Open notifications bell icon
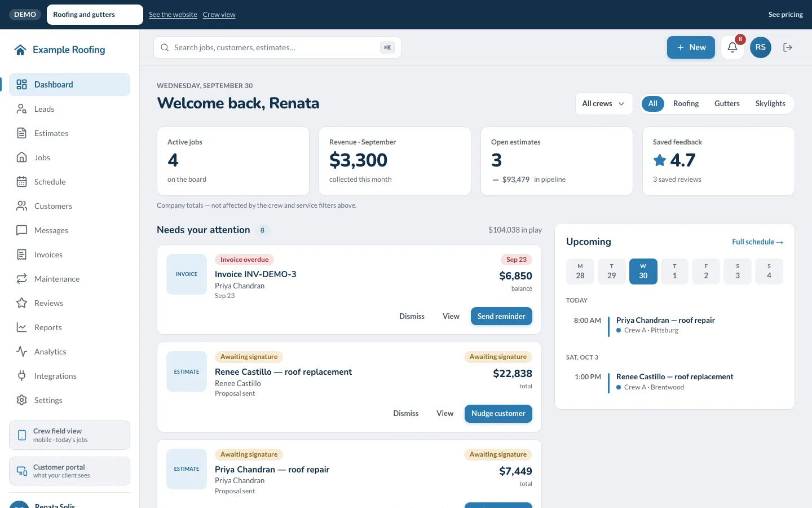Image resolution: width=812 pixels, height=508 pixels. click(x=732, y=47)
